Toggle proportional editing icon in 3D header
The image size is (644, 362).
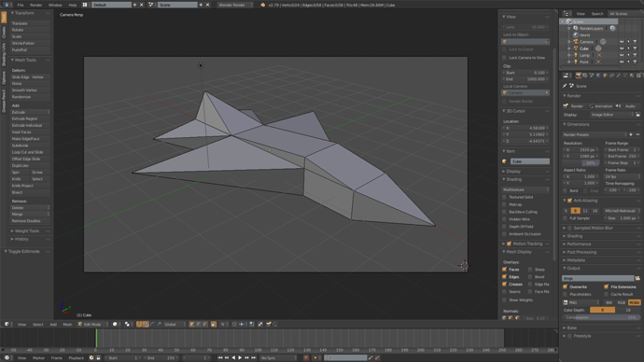pyautogui.click(x=223, y=325)
